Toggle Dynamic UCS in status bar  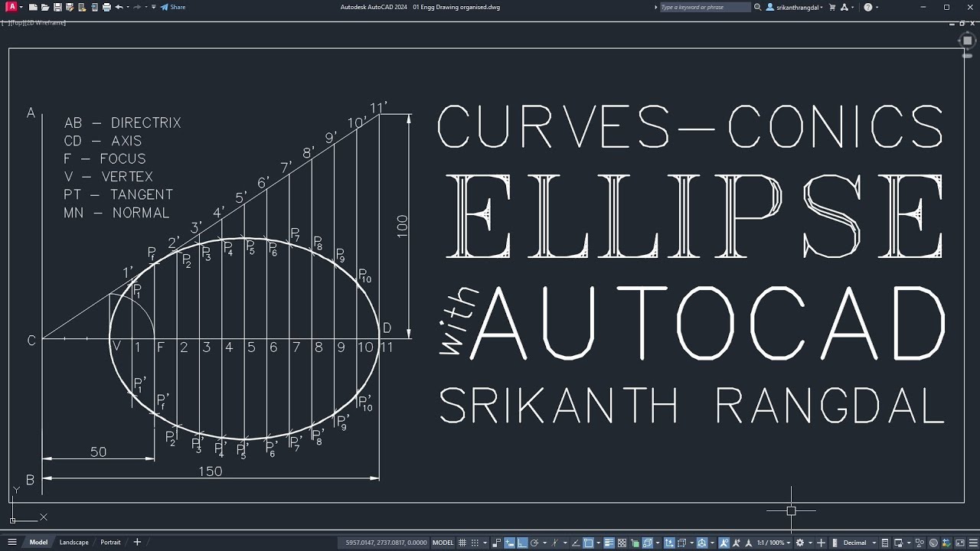(x=669, y=543)
